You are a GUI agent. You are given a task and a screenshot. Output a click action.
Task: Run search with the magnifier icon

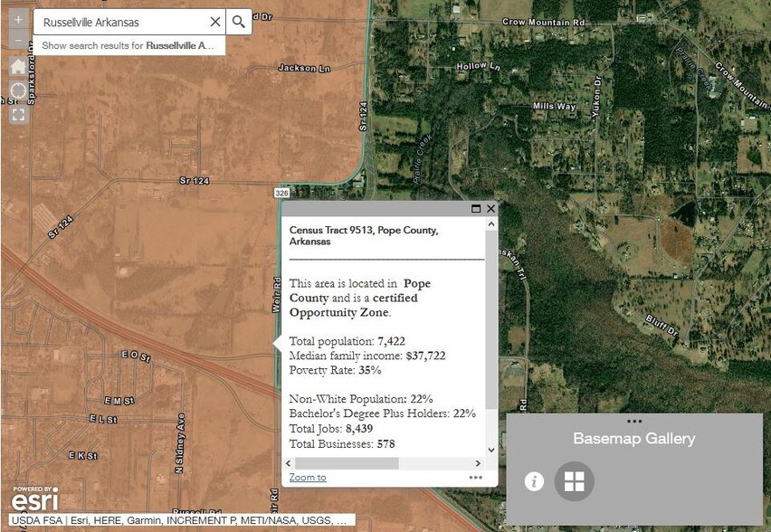239,22
